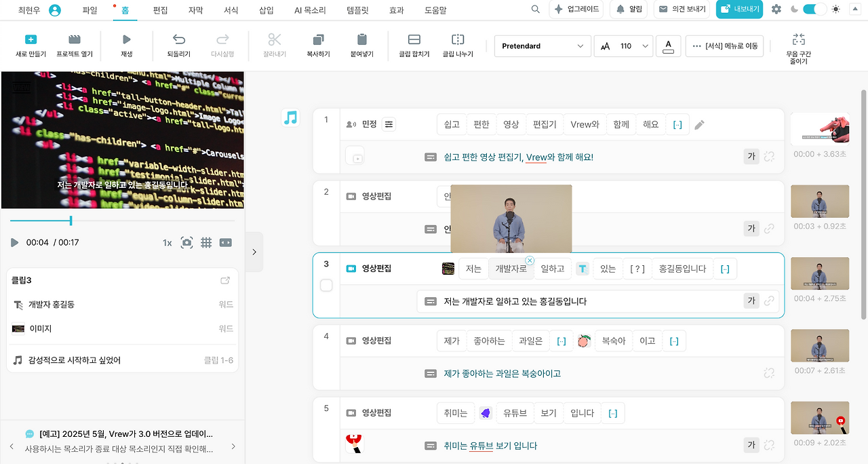Screen dimensions: 868x464
Task: Click the T text icon in clip 3
Action: (x=583, y=269)
